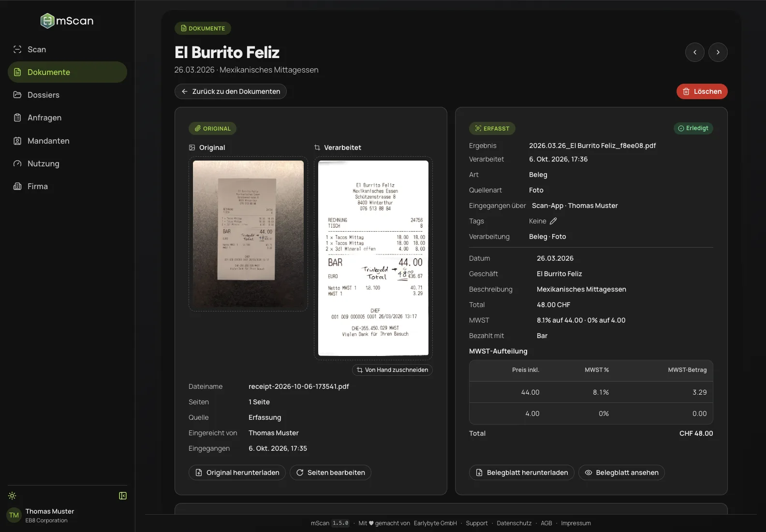Click the Datum value 26.03.2026
Image resolution: width=766 pixels, height=532 pixels.
click(555, 258)
